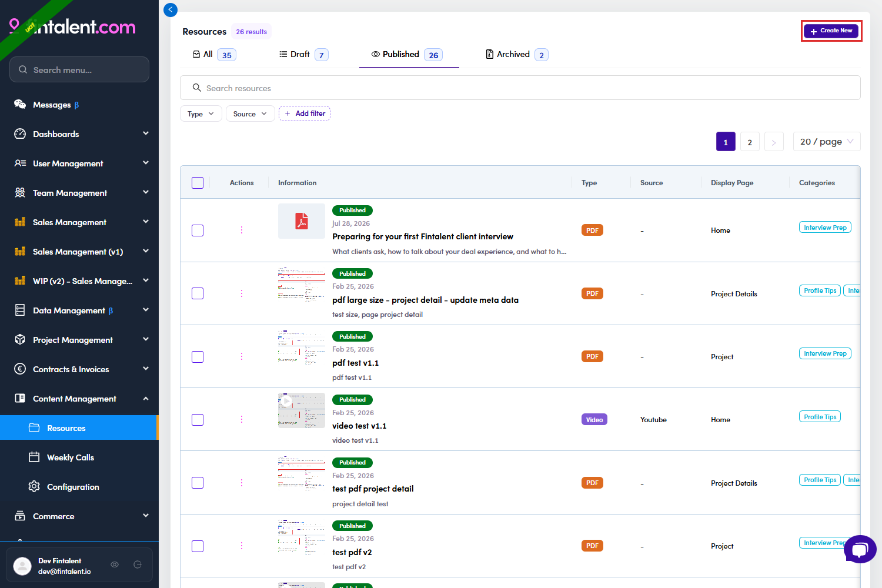Open actions menu for pdf test v1.1 row

(x=242, y=356)
